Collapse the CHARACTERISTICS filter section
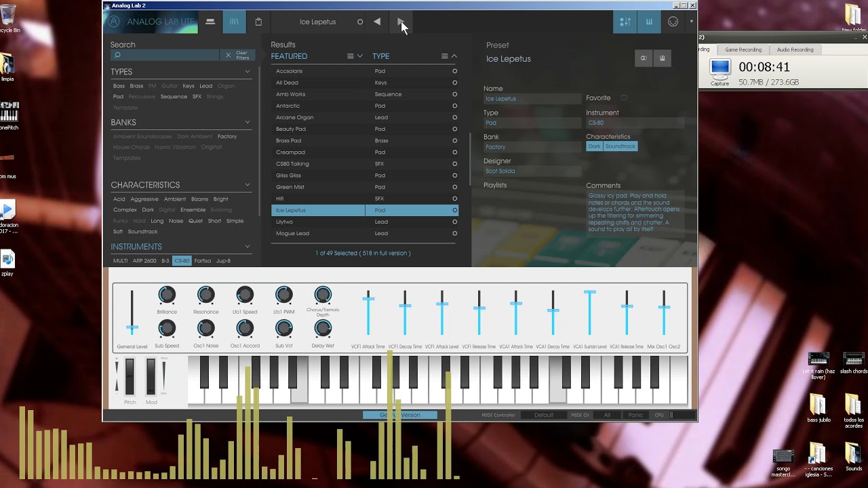Screen dimensions: 868x488 point(248,185)
